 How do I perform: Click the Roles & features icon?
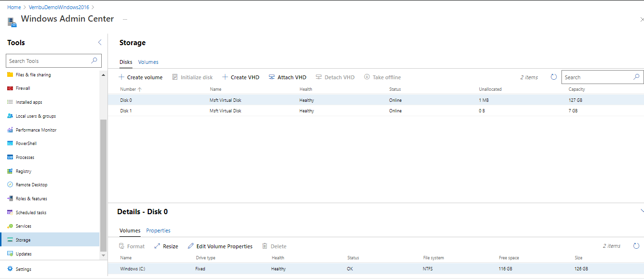tap(10, 199)
